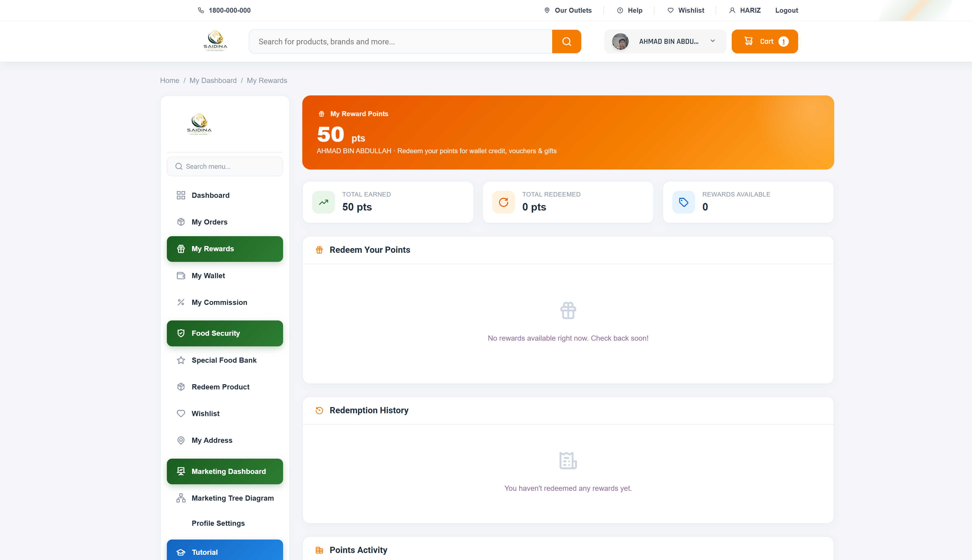Viewport: 972px width, 560px height.
Task: Focus the product search field
Action: 400,41
